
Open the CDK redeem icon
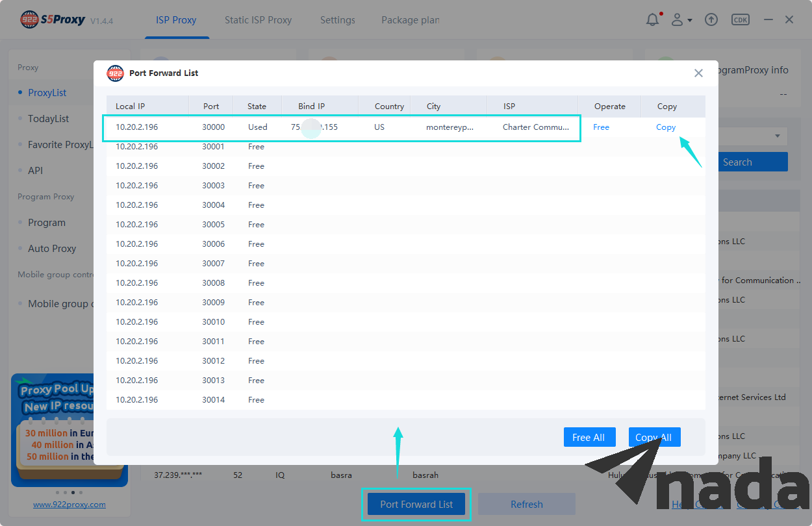tap(740, 20)
